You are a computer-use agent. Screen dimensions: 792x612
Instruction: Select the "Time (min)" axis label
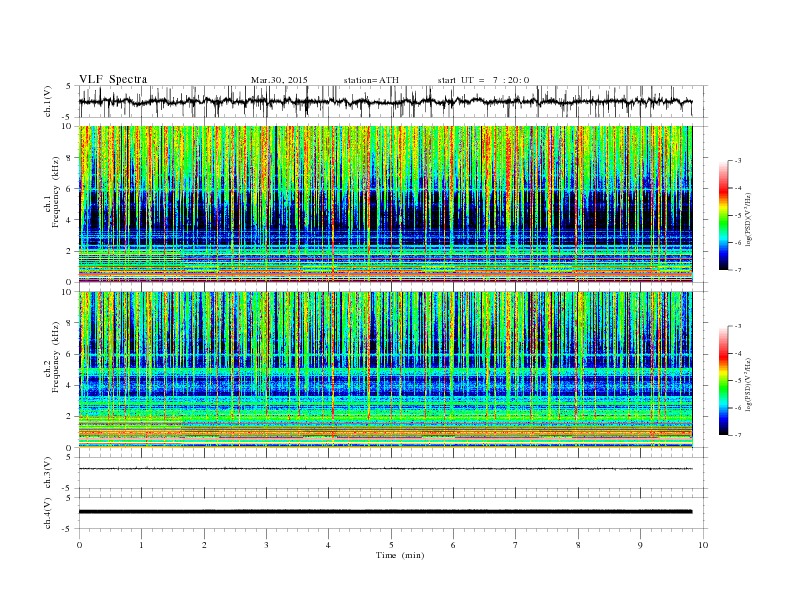pyautogui.click(x=400, y=555)
